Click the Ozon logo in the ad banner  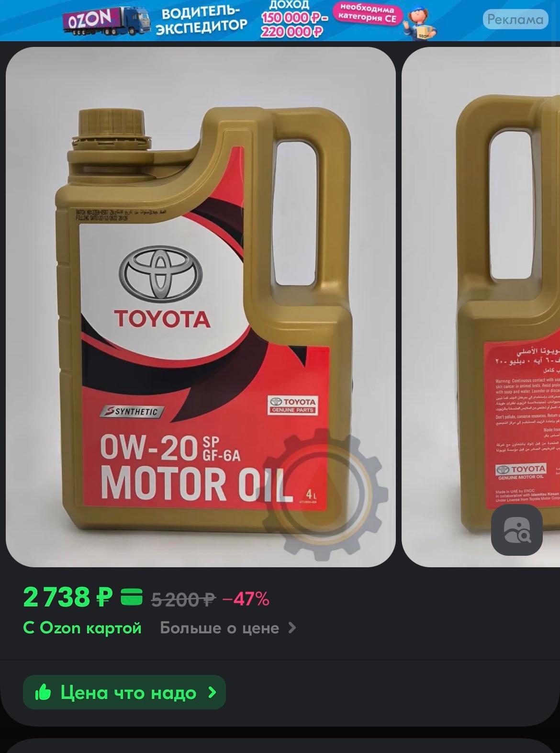click(89, 19)
